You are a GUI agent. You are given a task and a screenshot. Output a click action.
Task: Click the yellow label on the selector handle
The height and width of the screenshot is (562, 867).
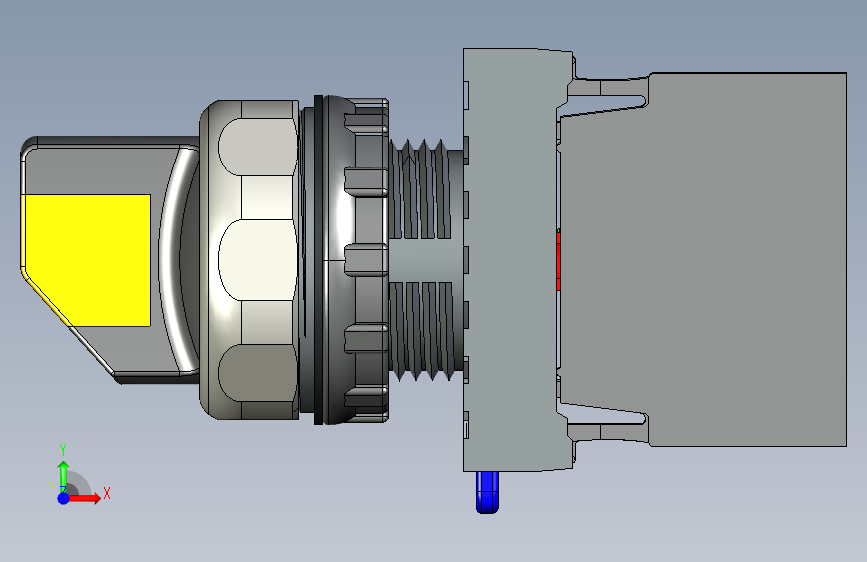point(86,260)
